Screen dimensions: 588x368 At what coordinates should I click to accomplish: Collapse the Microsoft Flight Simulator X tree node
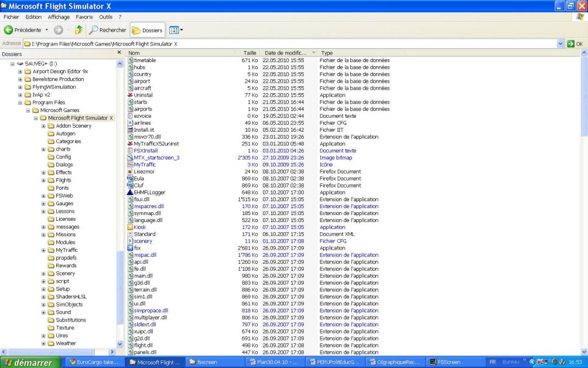click(x=36, y=118)
